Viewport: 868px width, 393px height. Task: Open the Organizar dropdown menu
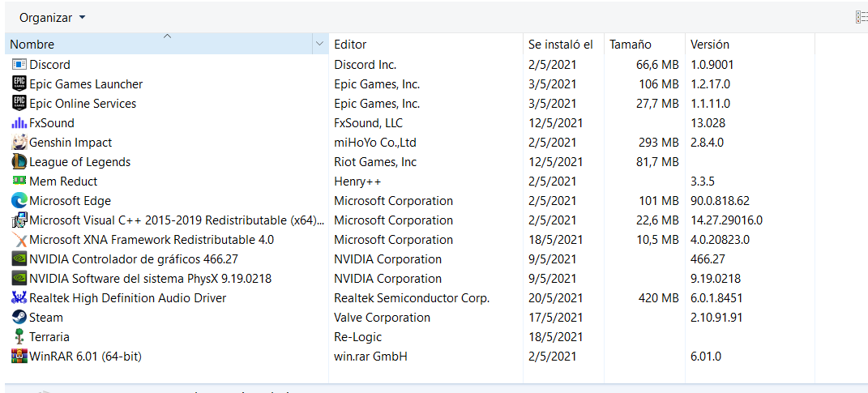pos(53,17)
